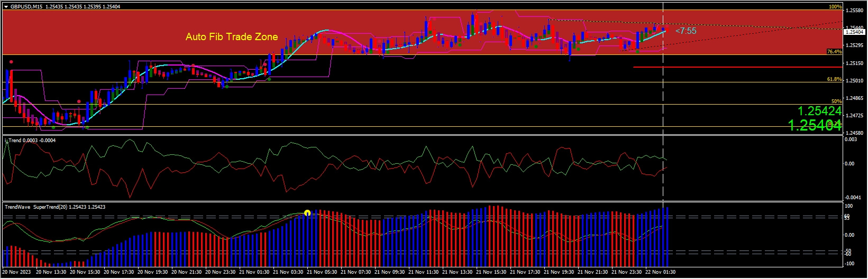
Task: Click the 1.25295 price axis value
Action: (855, 45)
